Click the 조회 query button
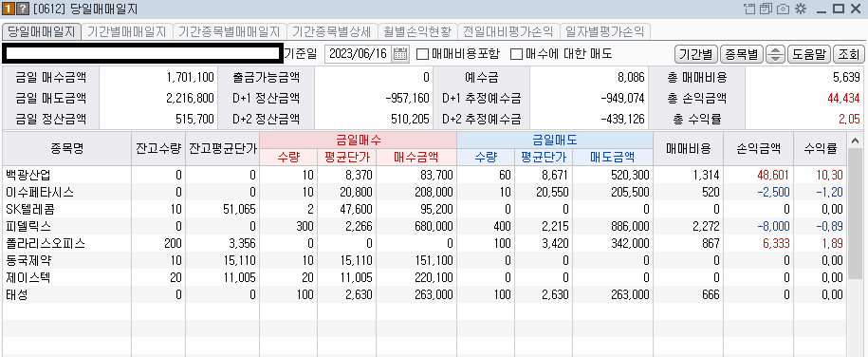Viewport: 868px width, 357px height. pos(848,54)
